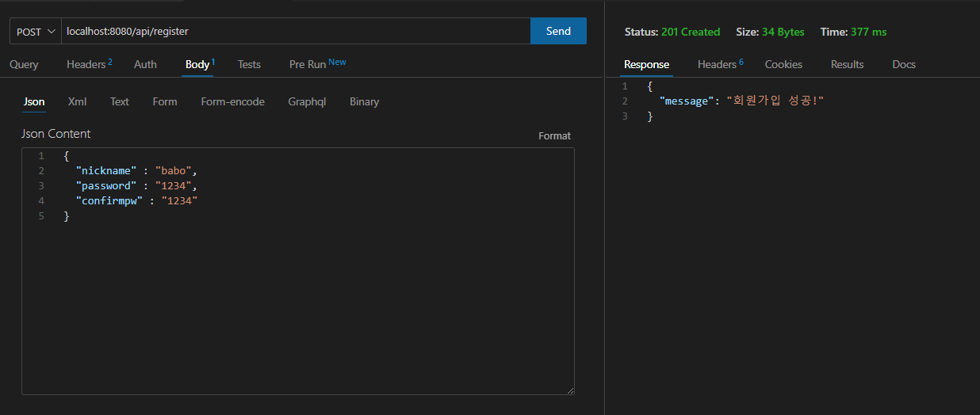The image size is (980, 415).
Task: Select the Graphql body type
Action: pos(307,101)
